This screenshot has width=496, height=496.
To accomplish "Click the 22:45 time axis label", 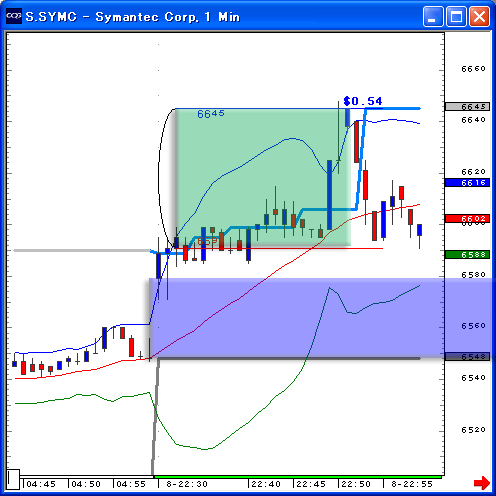I will click(311, 484).
